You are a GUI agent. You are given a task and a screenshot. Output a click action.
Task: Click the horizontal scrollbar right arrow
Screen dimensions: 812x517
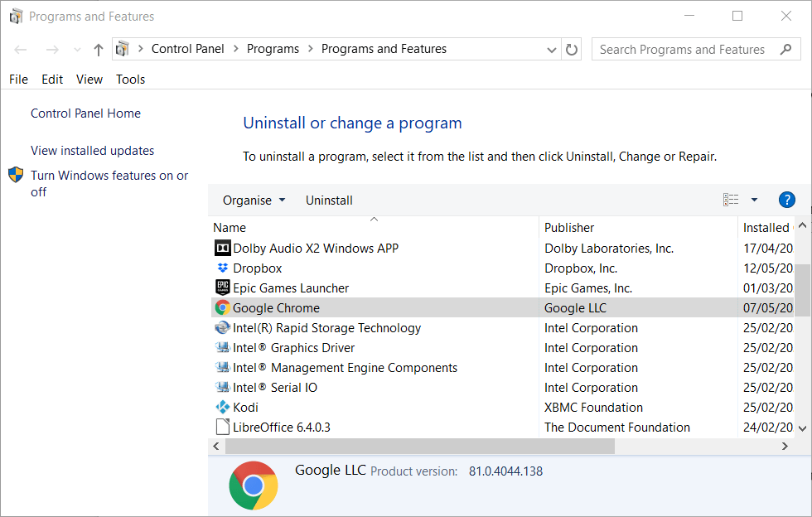(785, 446)
